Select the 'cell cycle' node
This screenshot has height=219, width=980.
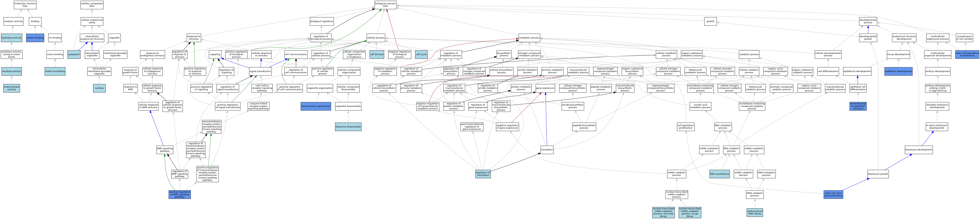421,54
